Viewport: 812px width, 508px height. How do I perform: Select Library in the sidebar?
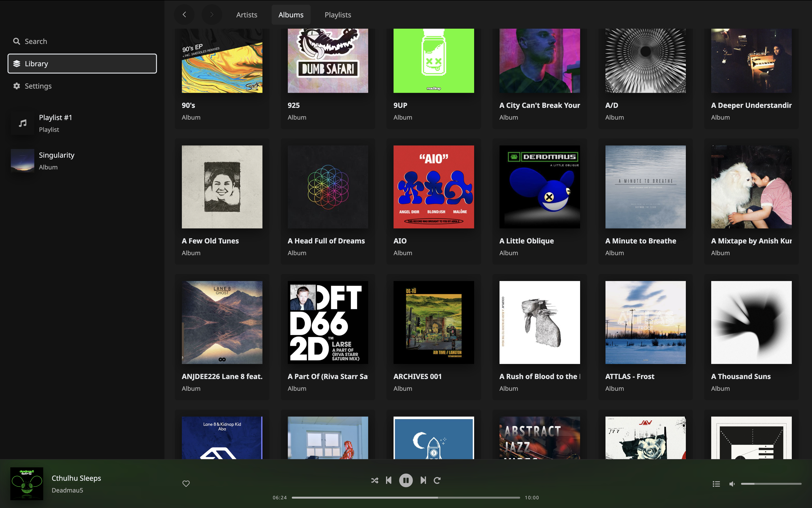click(x=82, y=63)
